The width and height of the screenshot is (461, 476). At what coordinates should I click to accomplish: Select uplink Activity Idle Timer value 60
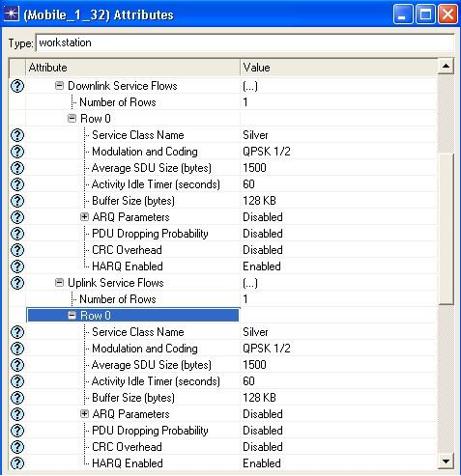point(248,381)
